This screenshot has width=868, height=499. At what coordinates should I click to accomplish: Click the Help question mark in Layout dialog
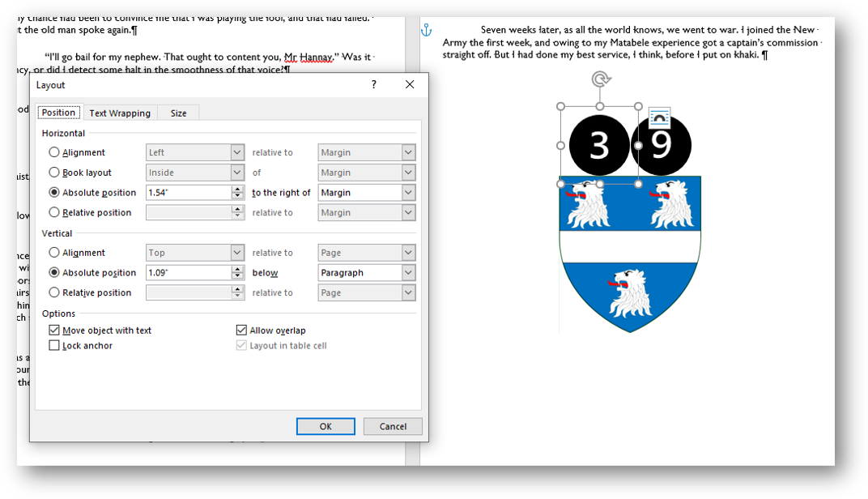coord(373,85)
